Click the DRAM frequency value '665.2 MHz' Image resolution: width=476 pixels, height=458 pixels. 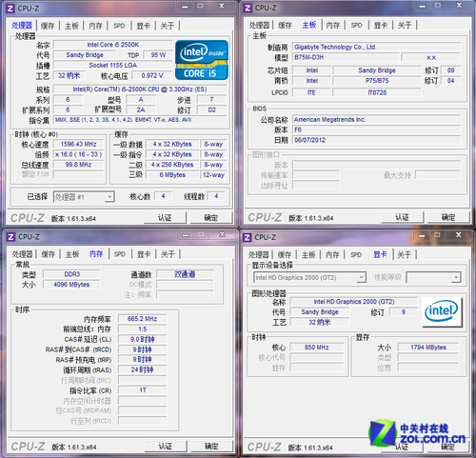coord(143,319)
